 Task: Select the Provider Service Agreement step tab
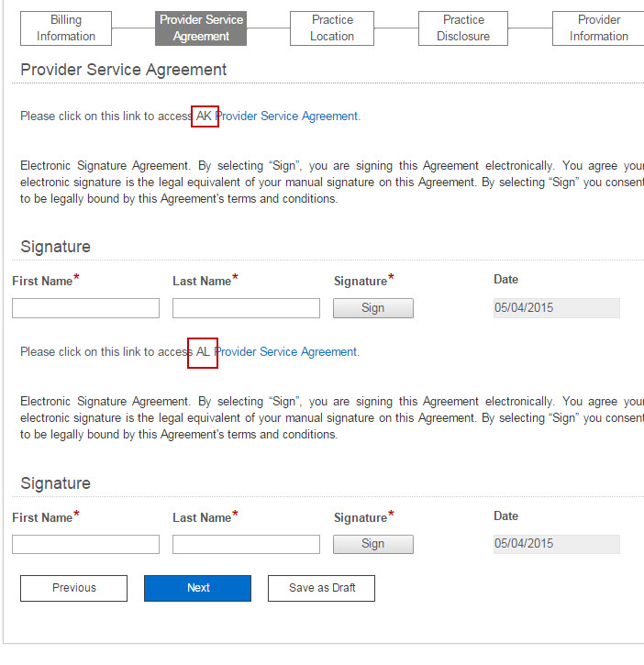coord(201,28)
